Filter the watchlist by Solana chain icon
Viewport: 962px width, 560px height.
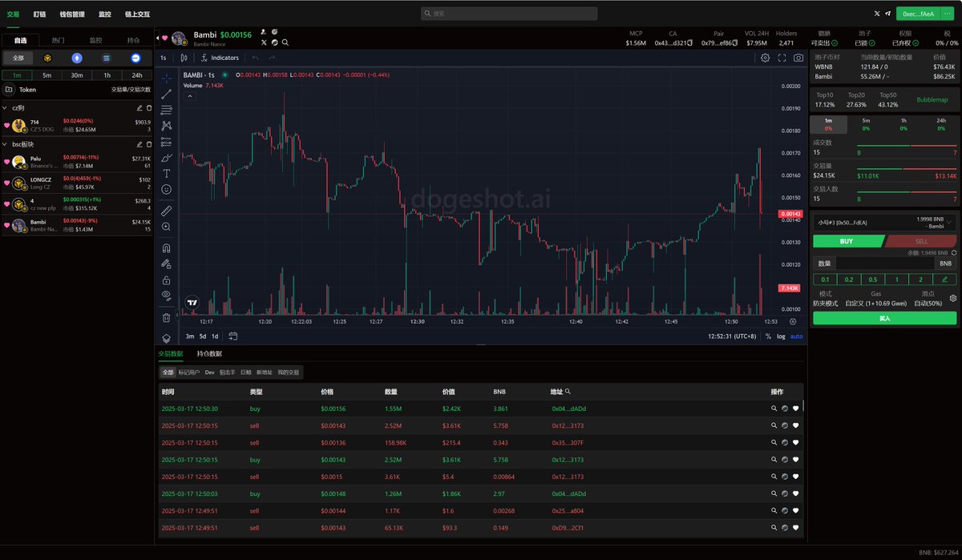(106, 58)
